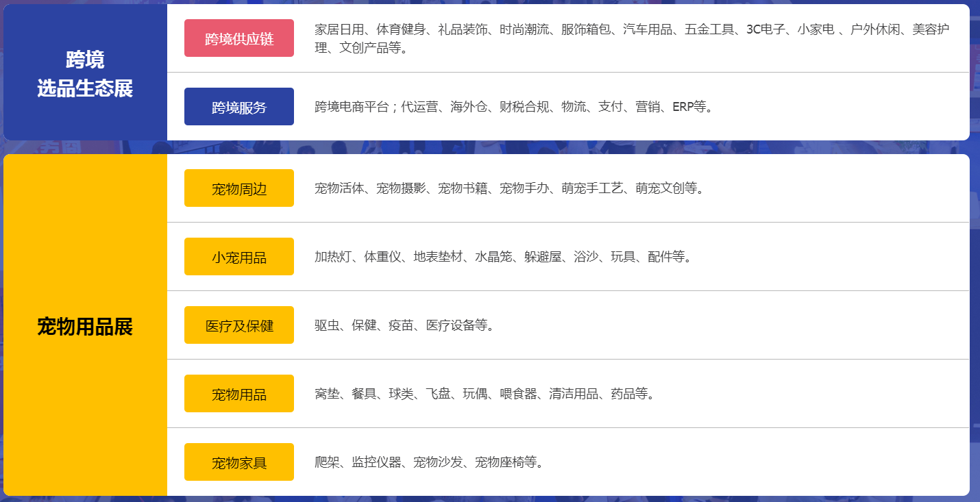Click the 医疗及保健 category button
The image size is (980, 502).
click(239, 325)
